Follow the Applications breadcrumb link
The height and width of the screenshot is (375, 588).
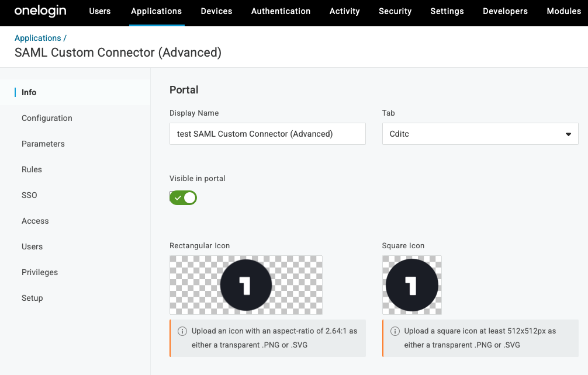pyautogui.click(x=38, y=38)
